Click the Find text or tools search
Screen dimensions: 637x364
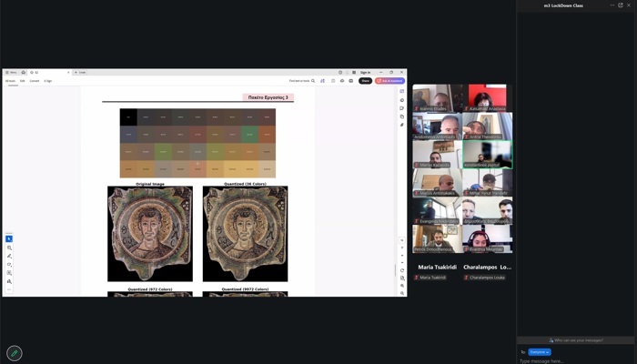tap(302, 81)
